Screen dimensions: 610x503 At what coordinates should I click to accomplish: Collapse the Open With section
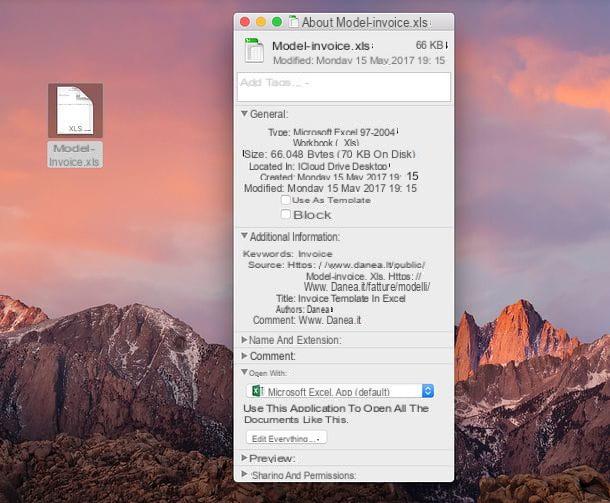pos(244,372)
